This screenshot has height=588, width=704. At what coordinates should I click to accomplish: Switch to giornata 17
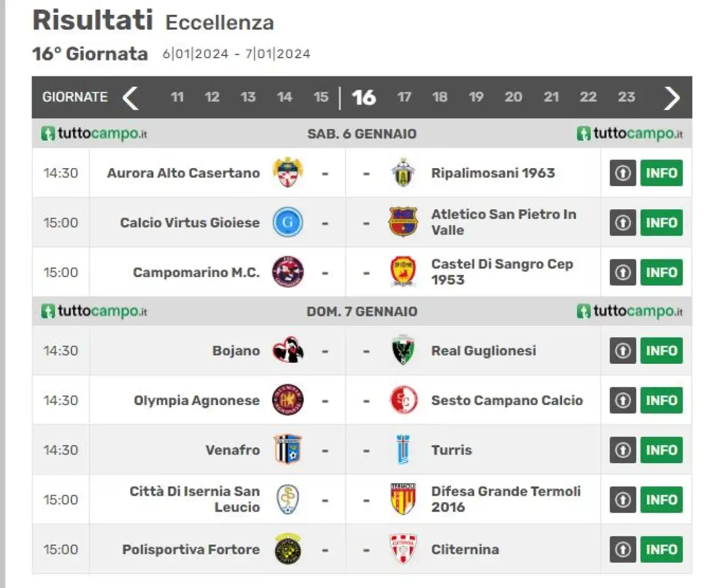pyautogui.click(x=404, y=97)
